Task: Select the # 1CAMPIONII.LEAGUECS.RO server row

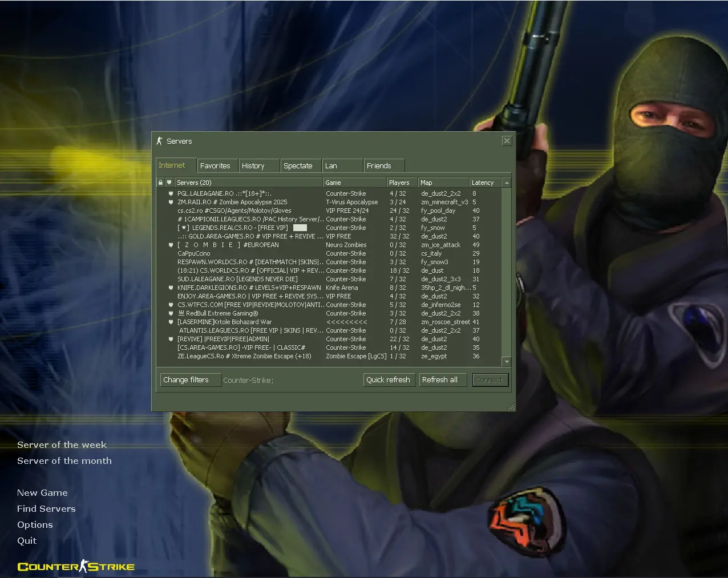Action: coord(329,219)
